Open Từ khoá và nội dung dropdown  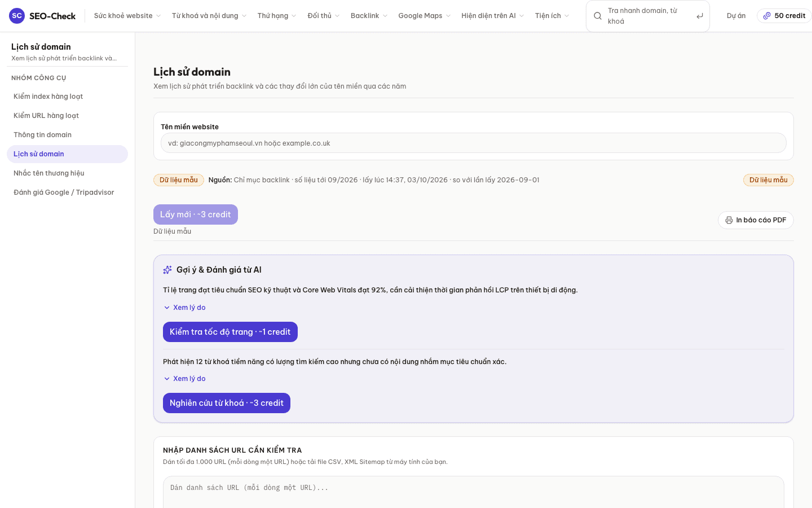click(x=209, y=16)
